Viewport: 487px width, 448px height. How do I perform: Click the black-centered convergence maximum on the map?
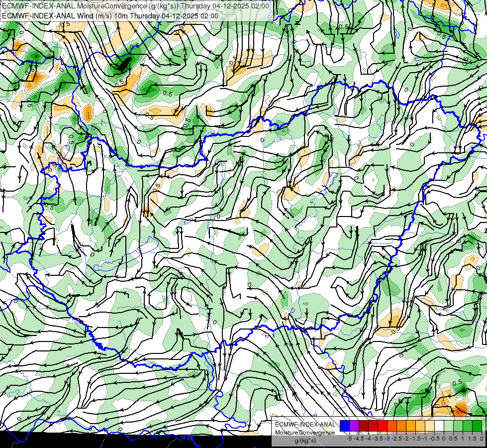[125, 63]
